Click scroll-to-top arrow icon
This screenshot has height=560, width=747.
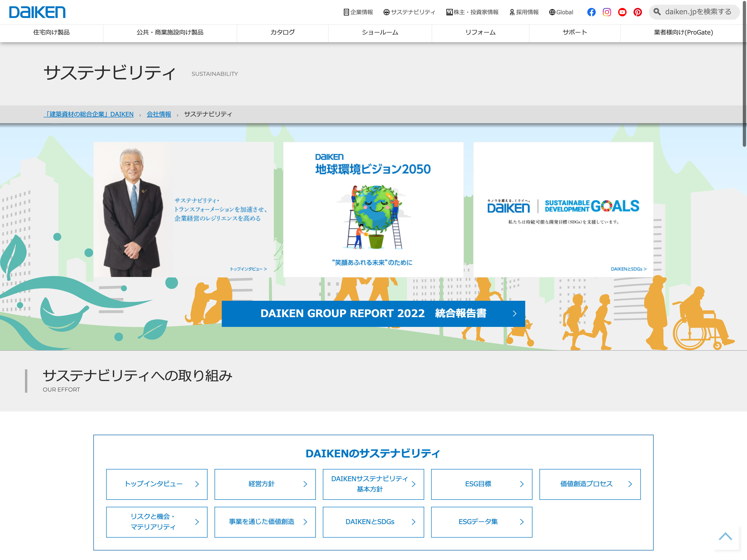coord(725,536)
